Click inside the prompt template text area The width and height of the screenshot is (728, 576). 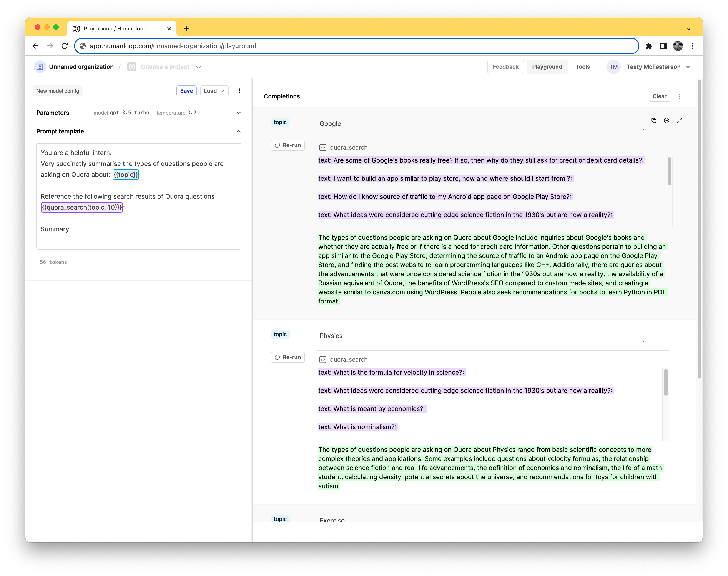tap(139, 196)
